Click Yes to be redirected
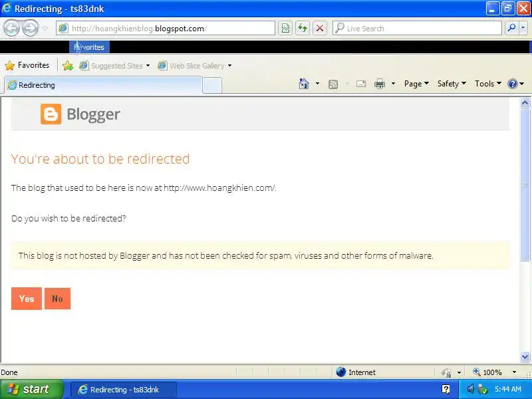The height and width of the screenshot is (399, 532). click(27, 299)
